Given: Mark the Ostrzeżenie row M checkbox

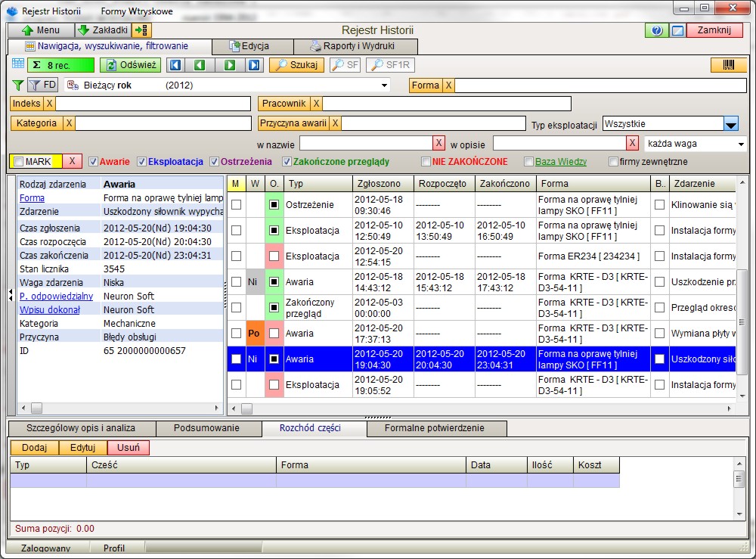Looking at the screenshot, I should 236,204.
